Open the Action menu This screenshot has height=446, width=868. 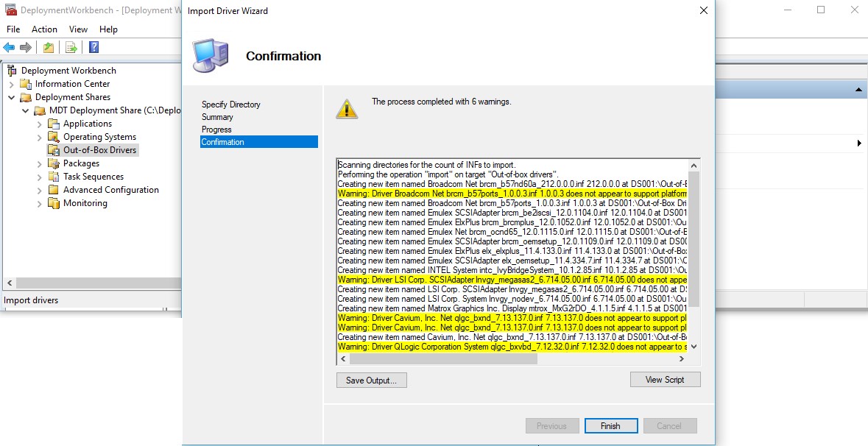tap(44, 29)
